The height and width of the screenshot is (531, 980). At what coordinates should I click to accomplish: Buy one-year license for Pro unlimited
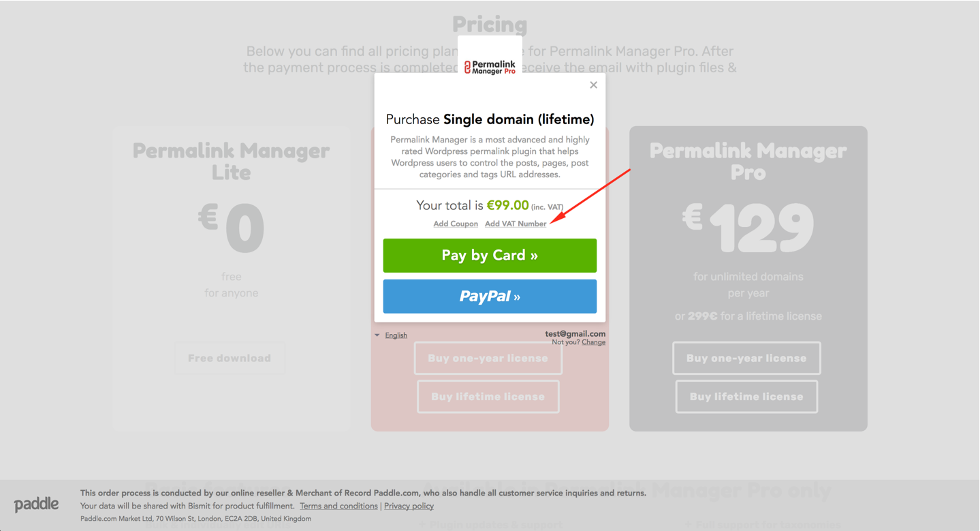(x=746, y=358)
